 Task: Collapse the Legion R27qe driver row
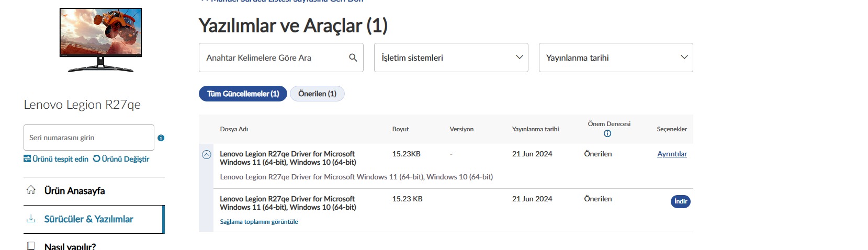pyautogui.click(x=207, y=155)
